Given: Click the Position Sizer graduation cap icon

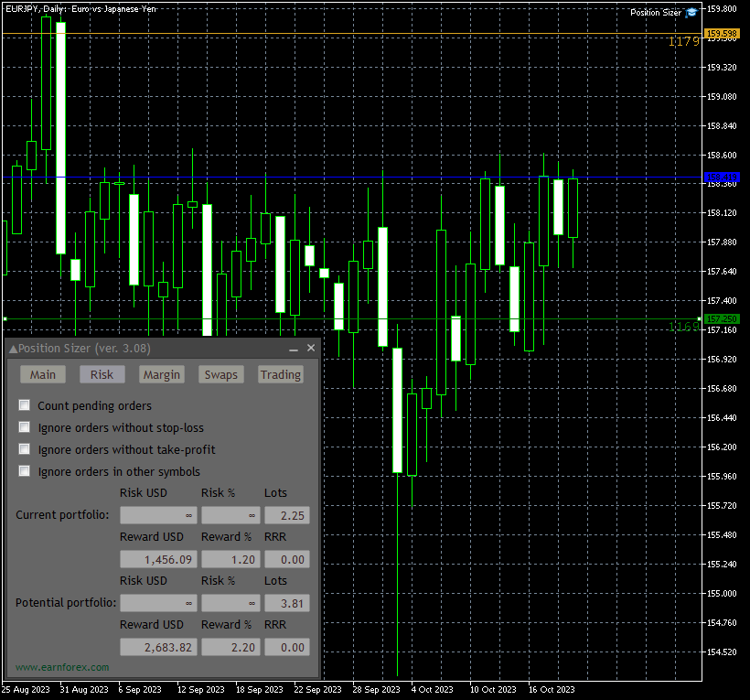Looking at the screenshot, I should point(691,13).
